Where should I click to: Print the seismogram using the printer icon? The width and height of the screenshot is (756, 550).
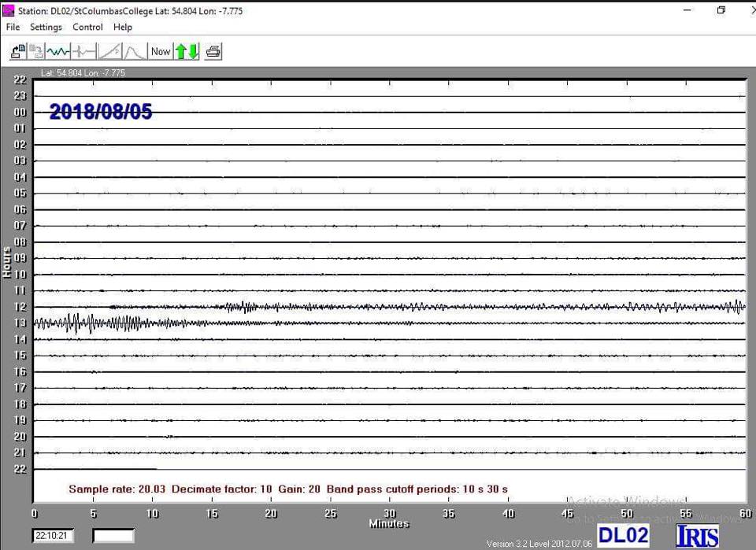point(213,52)
